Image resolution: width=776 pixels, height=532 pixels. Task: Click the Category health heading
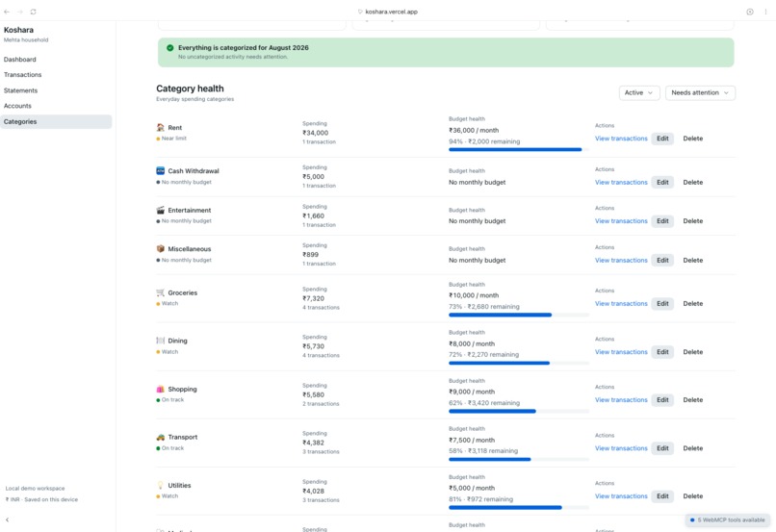click(190, 89)
